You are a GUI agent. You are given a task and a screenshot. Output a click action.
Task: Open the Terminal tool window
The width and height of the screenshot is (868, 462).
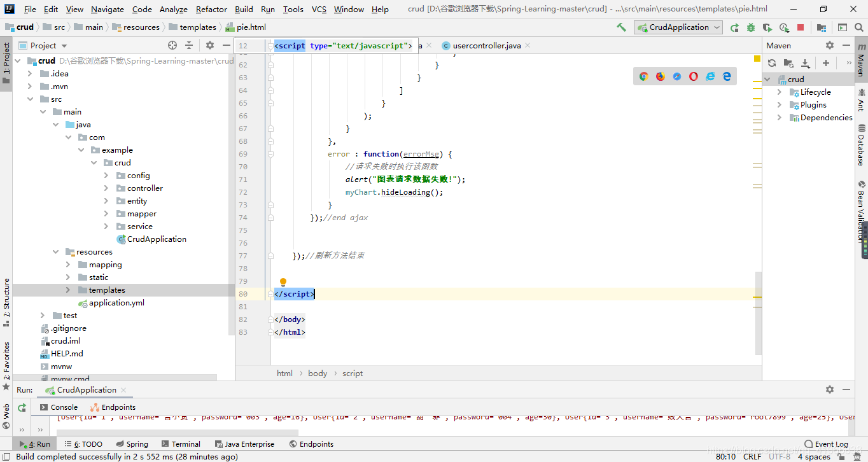coord(181,444)
